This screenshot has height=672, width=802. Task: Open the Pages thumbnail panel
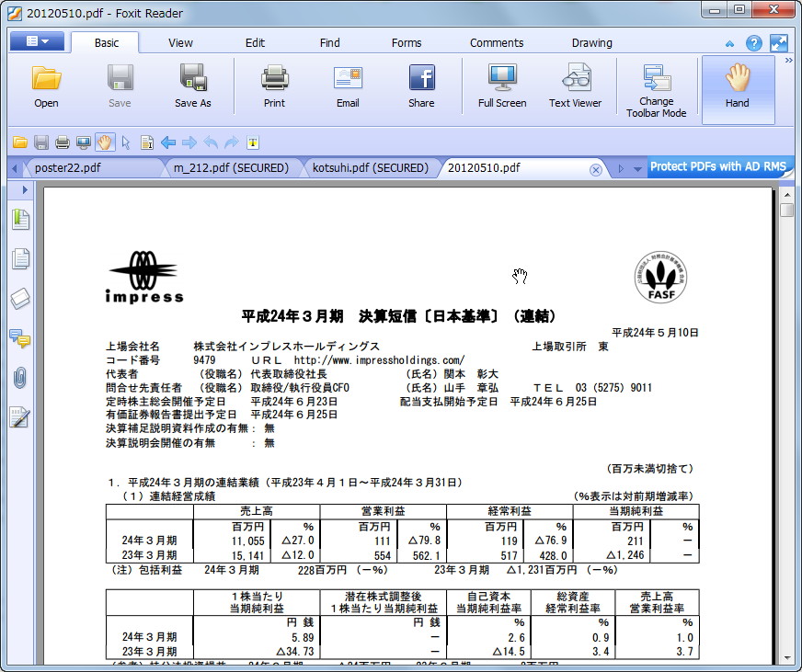[22, 258]
